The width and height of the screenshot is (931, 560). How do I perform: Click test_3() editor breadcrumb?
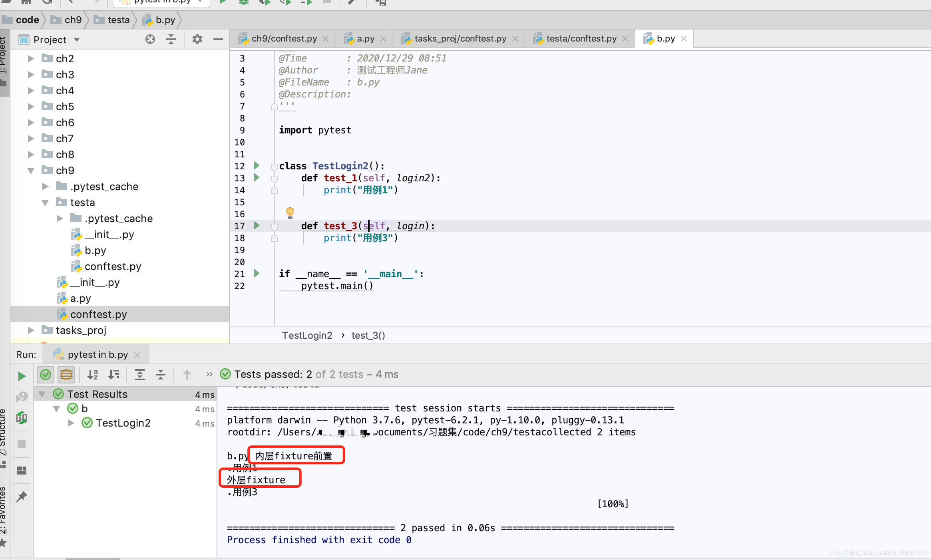coord(368,336)
